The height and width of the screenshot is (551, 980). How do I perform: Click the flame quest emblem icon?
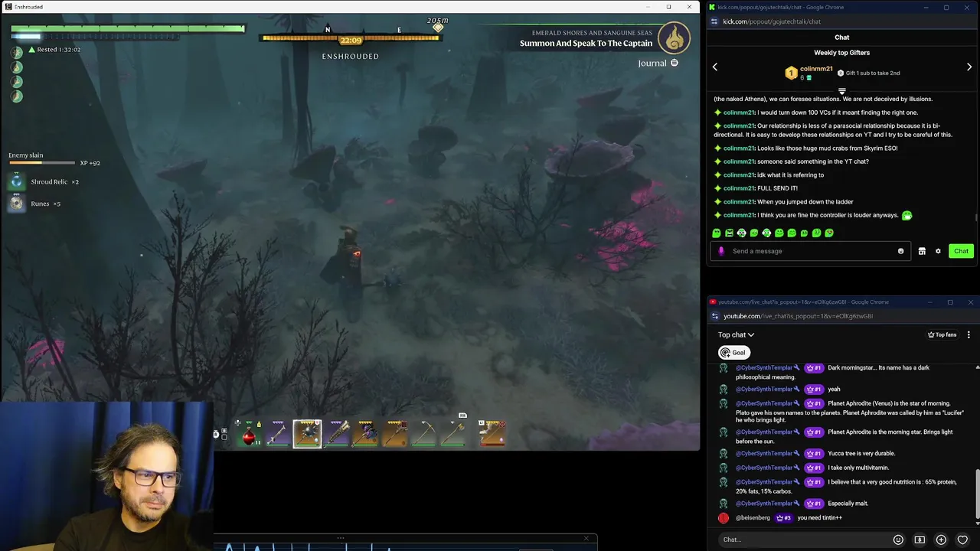pyautogui.click(x=675, y=37)
